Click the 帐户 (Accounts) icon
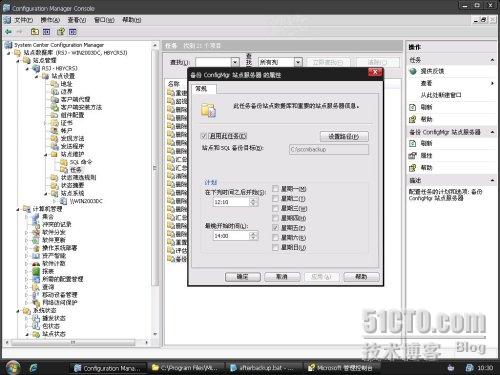This screenshot has width=500, height=375. click(55, 131)
